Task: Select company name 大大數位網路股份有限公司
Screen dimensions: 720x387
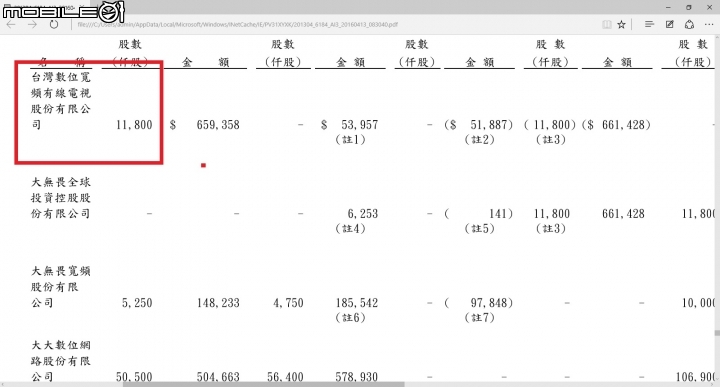Action: [x=61, y=361]
